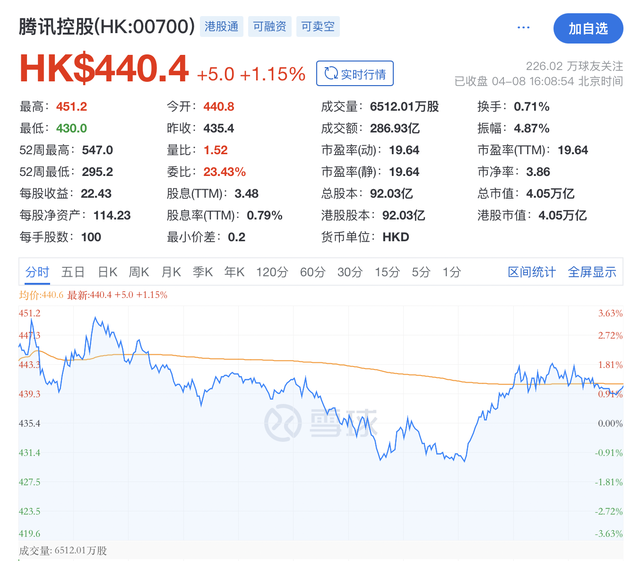Click the 每股净资产 value 114.23
Screen dimensions: 640x561
(x=112, y=215)
